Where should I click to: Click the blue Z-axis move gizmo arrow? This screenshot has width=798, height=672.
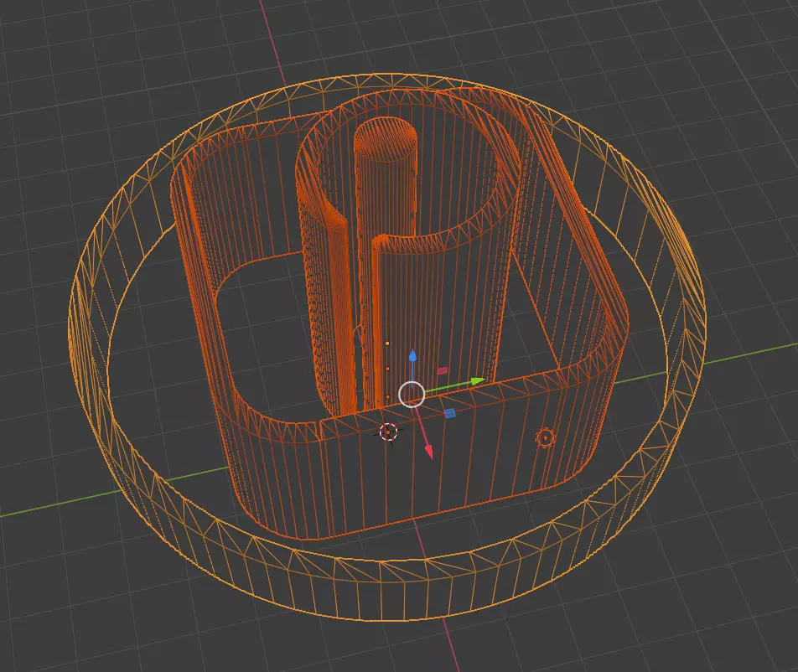[x=412, y=356]
